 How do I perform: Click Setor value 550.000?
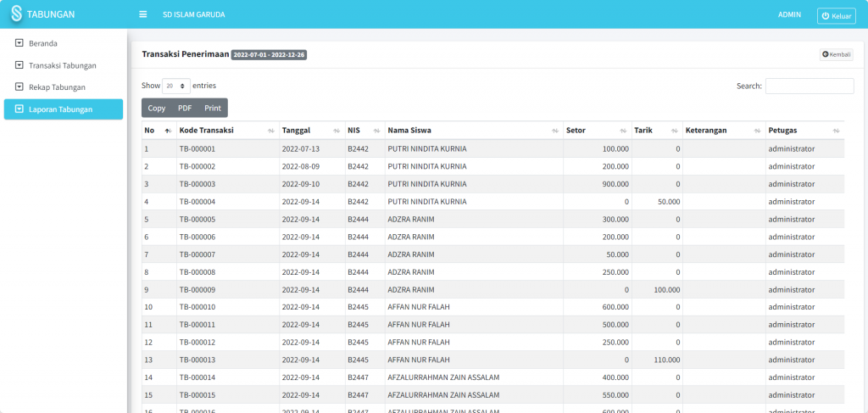click(615, 394)
